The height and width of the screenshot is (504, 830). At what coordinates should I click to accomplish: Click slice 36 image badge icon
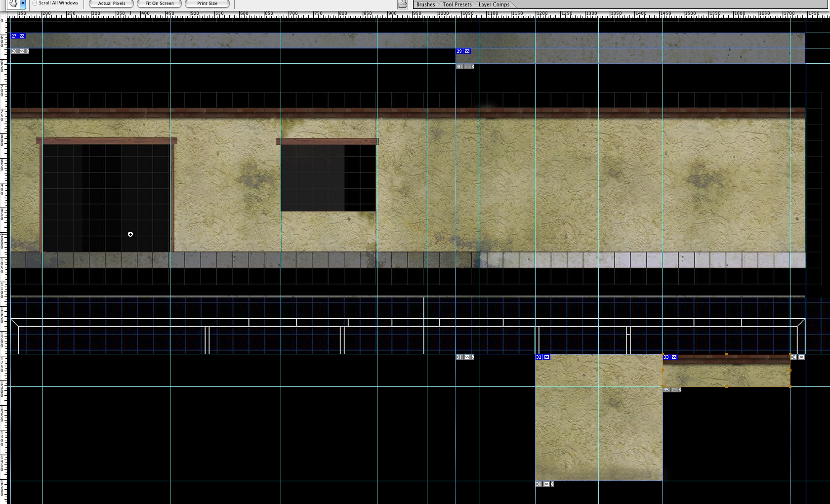(546, 484)
